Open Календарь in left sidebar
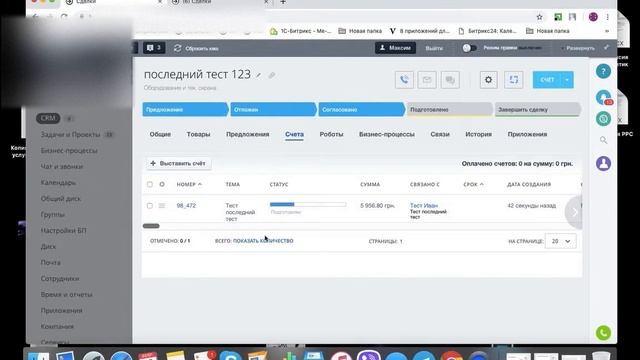Screen dimensions: 640x360 tap(58, 182)
